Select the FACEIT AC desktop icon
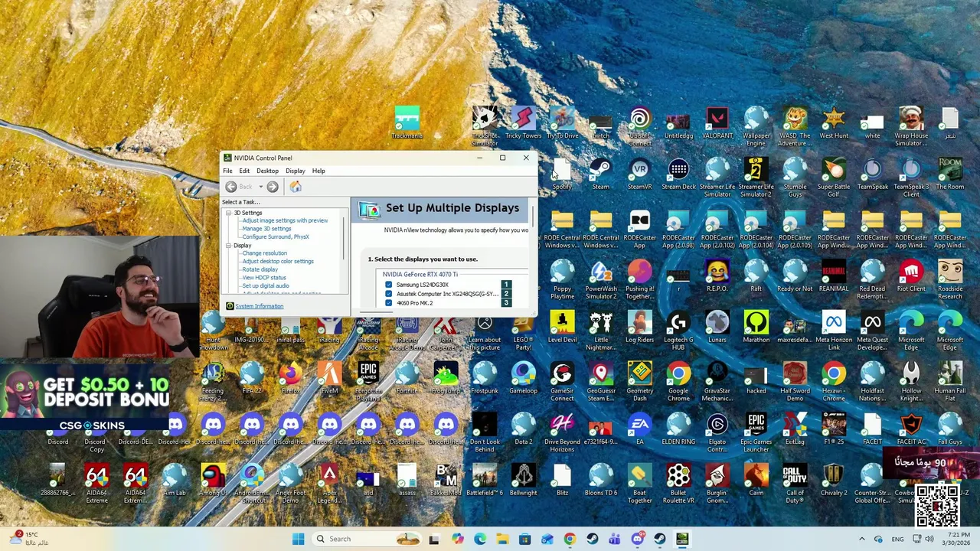 pos(911,429)
